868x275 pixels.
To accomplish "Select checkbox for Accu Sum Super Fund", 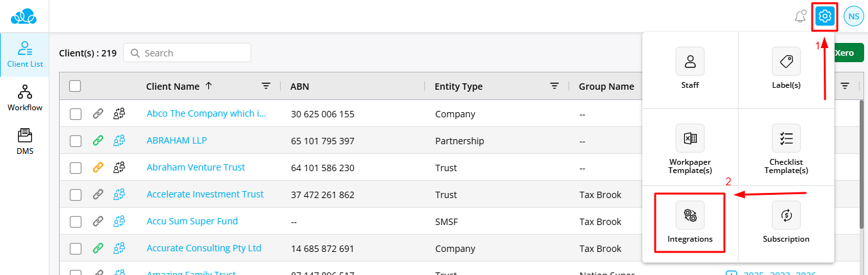I will point(76,222).
